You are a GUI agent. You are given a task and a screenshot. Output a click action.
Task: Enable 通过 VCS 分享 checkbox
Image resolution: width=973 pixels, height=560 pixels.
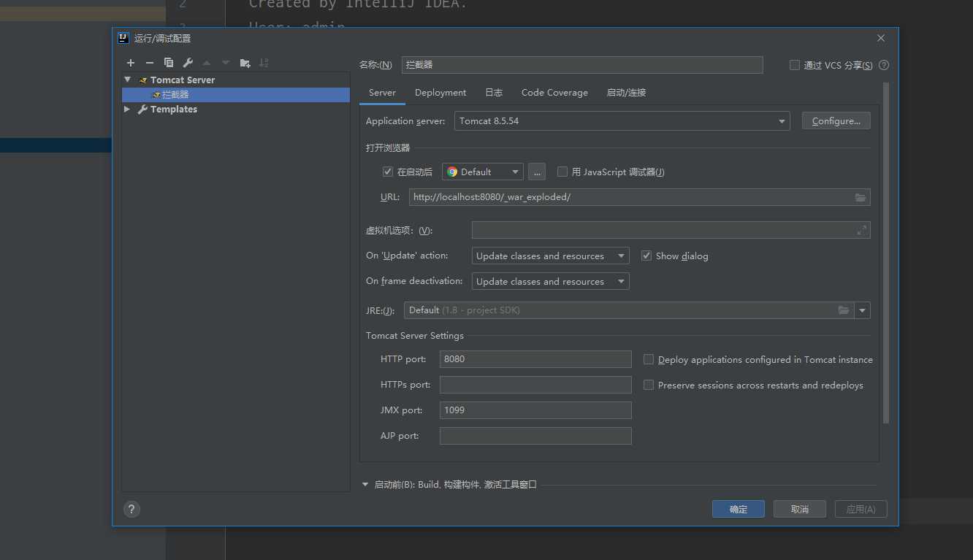click(795, 65)
